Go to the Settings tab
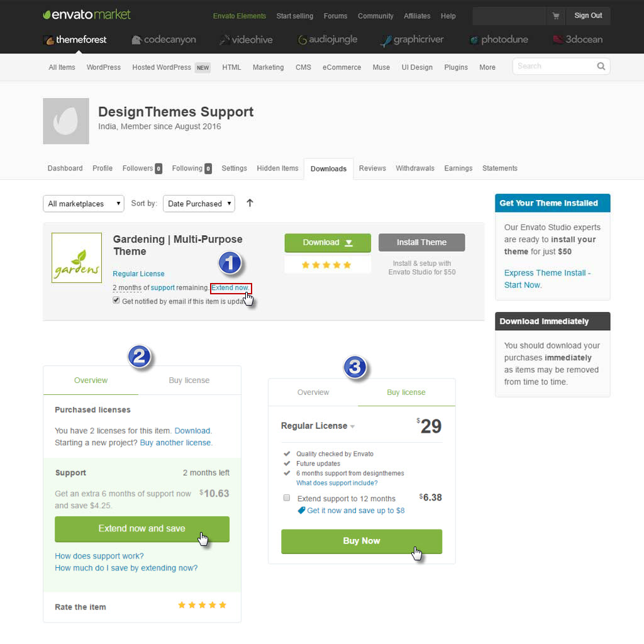 point(234,169)
